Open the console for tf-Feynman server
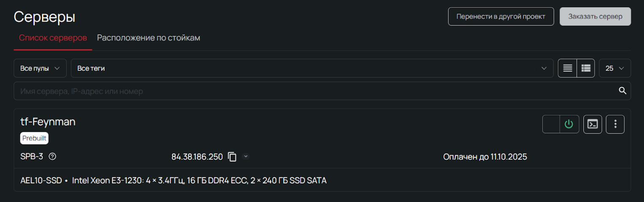Viewport: 644px width, 202px height. click(x=593, y=124)
